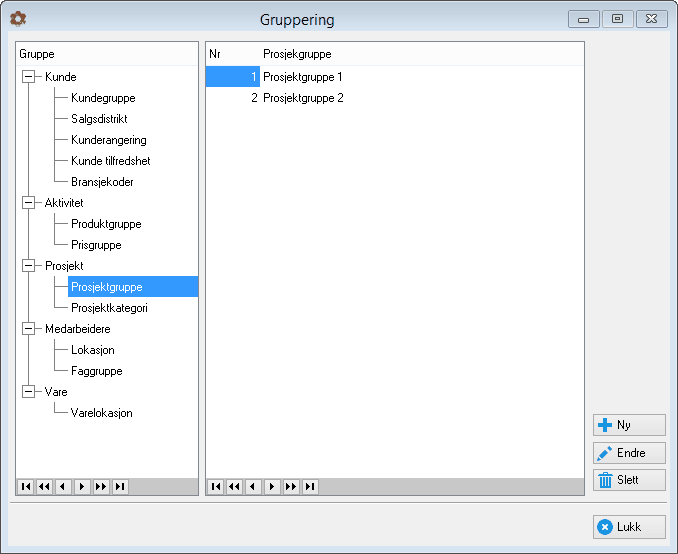
Task: Go to last record in Prosjekgruppe list navigator
Action: point(310,487)
